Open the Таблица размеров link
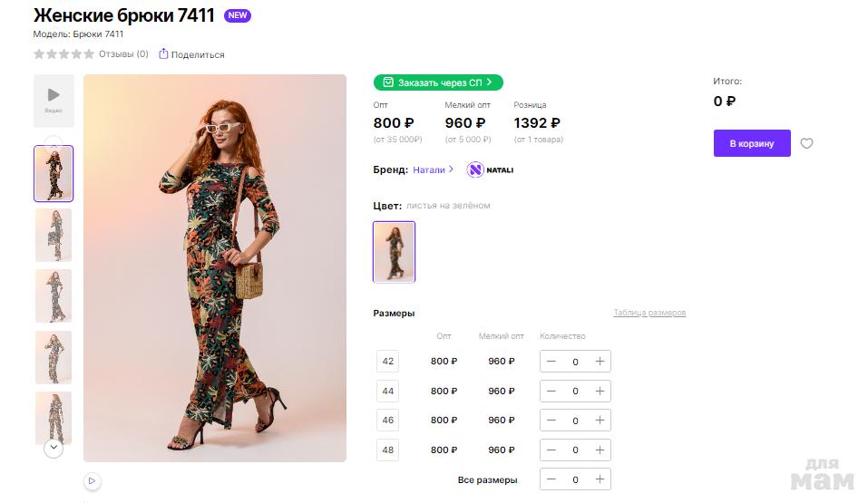The height and width of the screenshot is (503, 868). tap(649, 313)
